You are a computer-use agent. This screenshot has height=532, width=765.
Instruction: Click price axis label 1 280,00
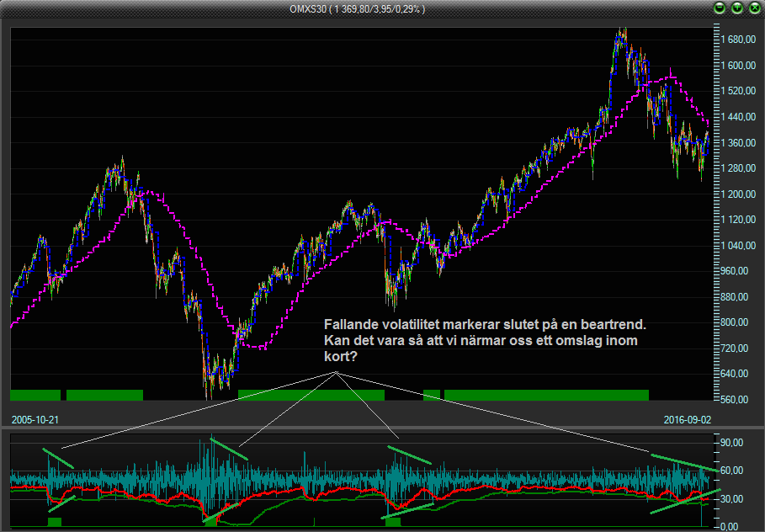(738, 168)
